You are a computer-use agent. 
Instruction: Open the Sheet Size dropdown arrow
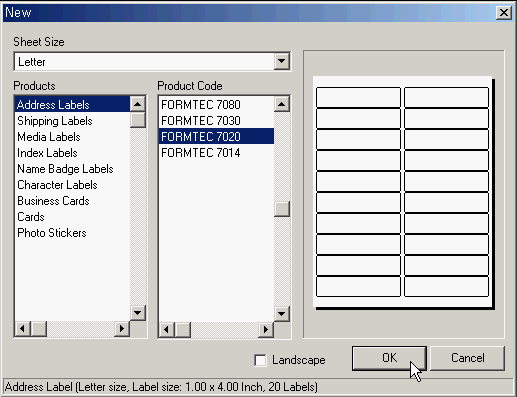pos(281,61)
